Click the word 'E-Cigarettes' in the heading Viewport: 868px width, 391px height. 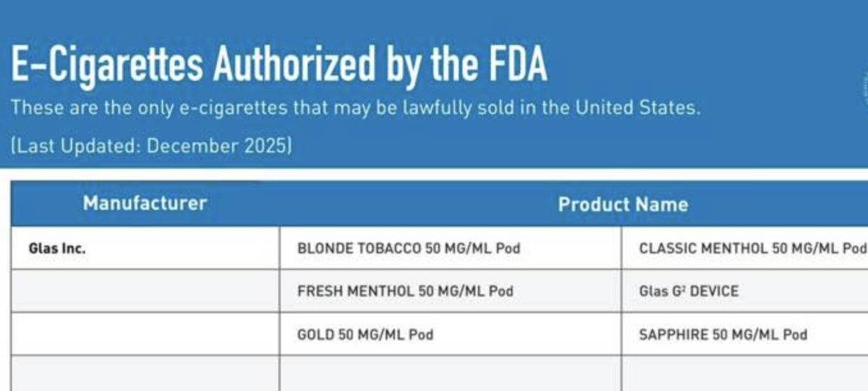(107, 66)
